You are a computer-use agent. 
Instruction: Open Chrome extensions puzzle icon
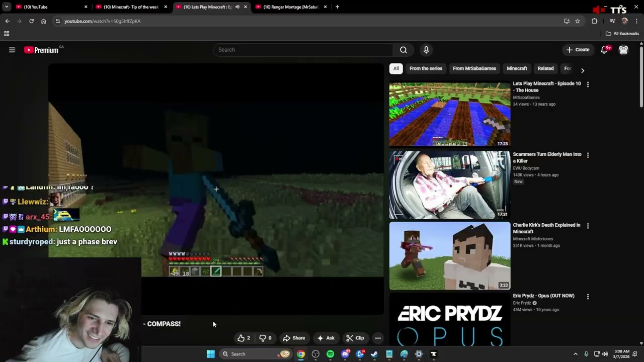(x=595, y=21)
